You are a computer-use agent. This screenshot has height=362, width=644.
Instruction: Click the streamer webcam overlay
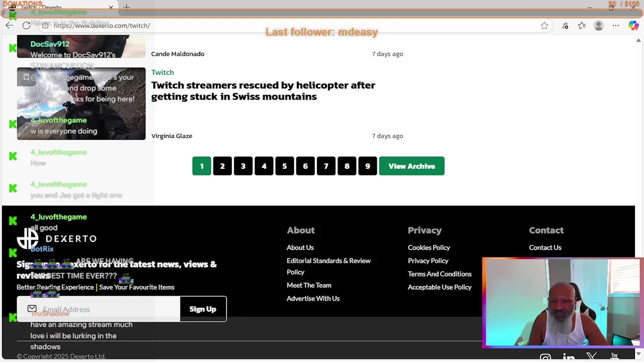click(562, 303)
